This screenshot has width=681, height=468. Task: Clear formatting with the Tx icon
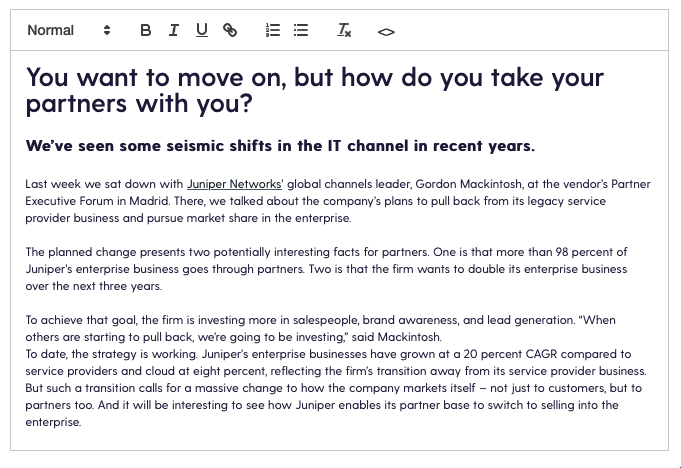click(344, 30)
